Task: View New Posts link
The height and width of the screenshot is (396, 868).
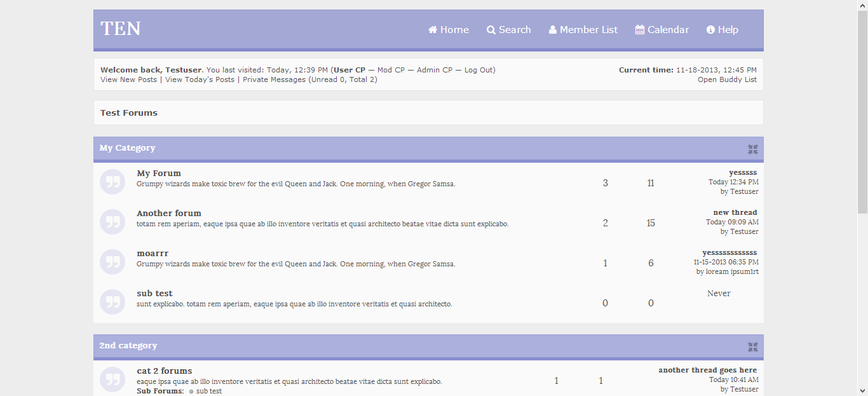Action: pyautogui.click(x=128, y=79)
